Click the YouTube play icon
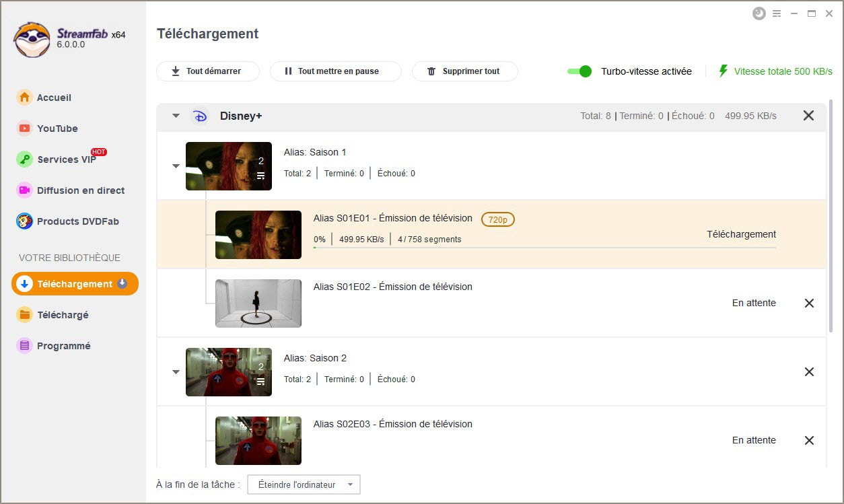 (24, 129)
